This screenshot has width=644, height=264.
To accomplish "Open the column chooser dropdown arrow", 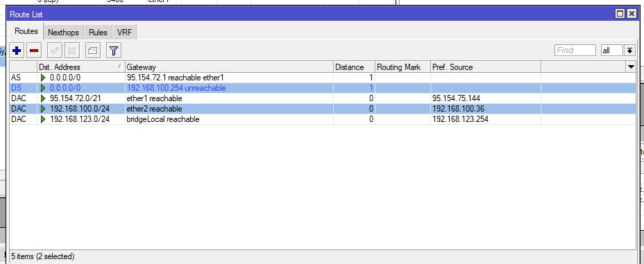I will 631,67.
